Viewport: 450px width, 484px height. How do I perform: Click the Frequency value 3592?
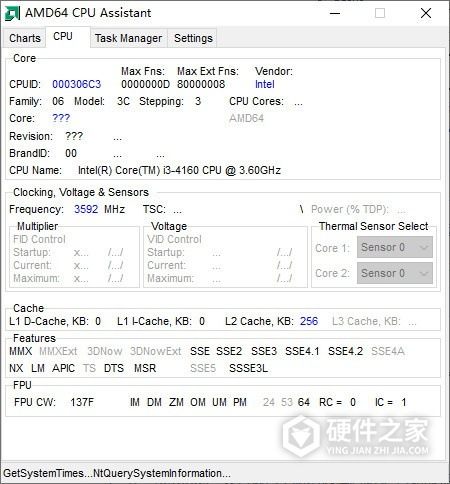pos(86,209)
